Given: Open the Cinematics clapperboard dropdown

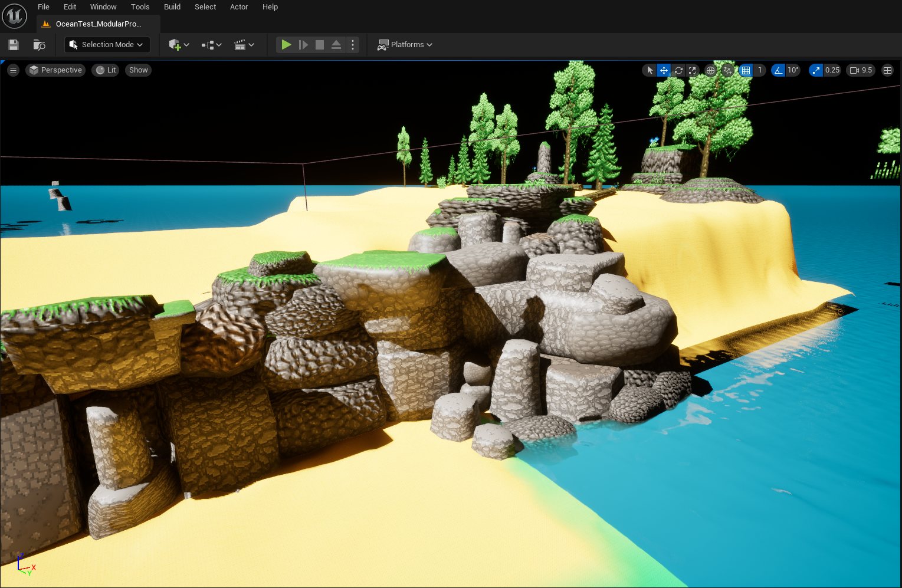Looking at the screenshot, I should tap(244, 45).
